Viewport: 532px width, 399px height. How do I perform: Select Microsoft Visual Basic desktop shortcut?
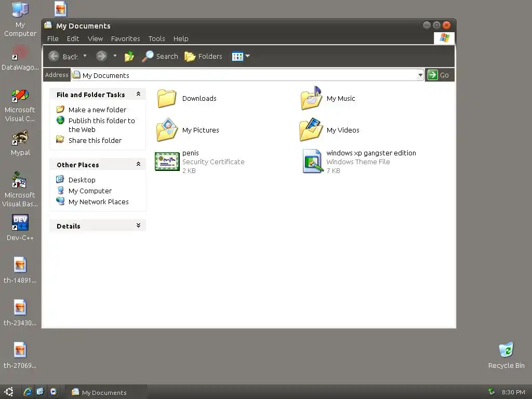coord(19,180)
